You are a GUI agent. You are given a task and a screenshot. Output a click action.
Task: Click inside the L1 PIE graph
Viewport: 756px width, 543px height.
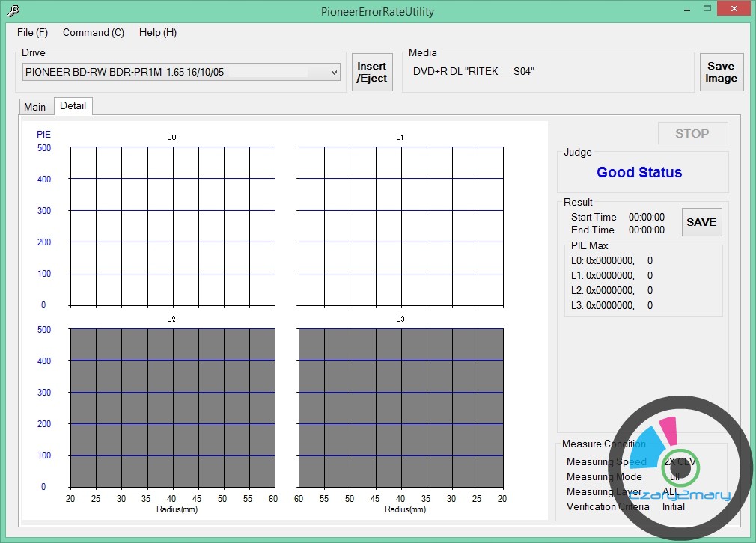click(400, 226)
